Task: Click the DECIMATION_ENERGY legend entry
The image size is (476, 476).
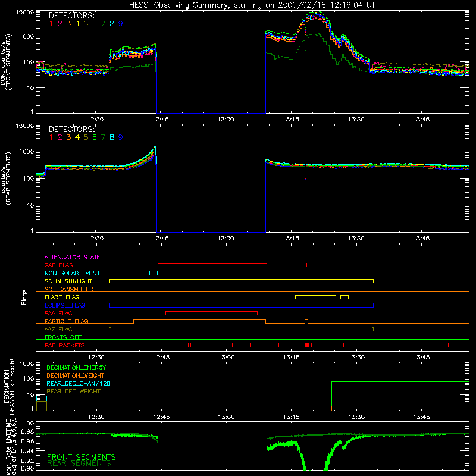Action: (76, 368)
